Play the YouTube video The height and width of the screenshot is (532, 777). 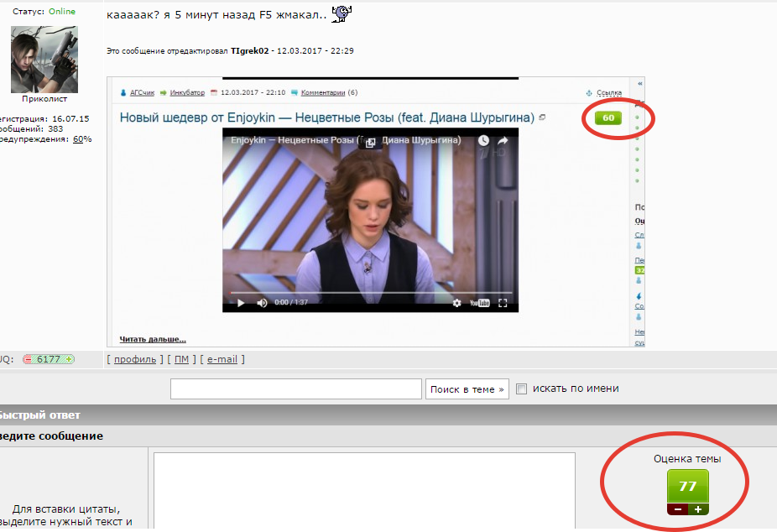coord(241,303)
